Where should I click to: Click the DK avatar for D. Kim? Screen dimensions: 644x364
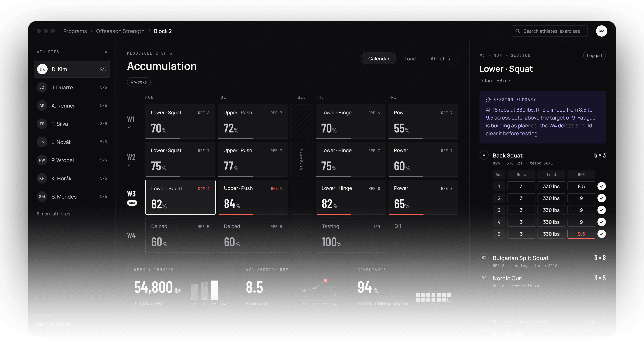[42, 69]
